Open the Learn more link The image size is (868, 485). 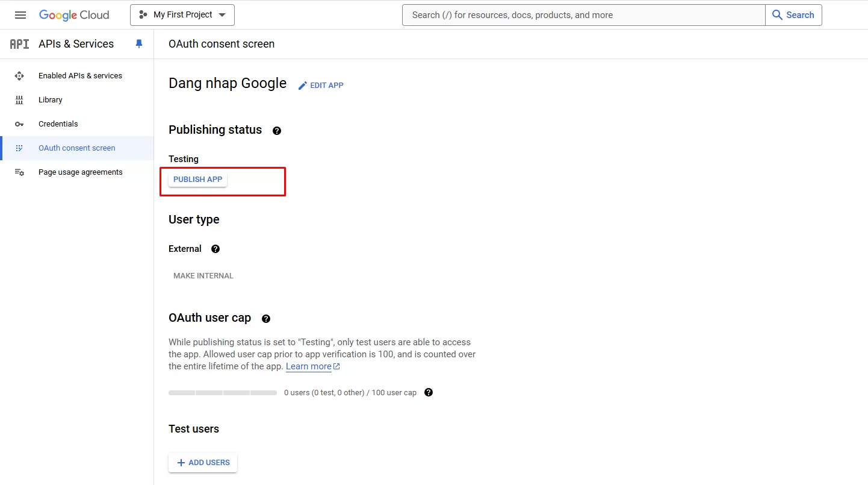309,366
